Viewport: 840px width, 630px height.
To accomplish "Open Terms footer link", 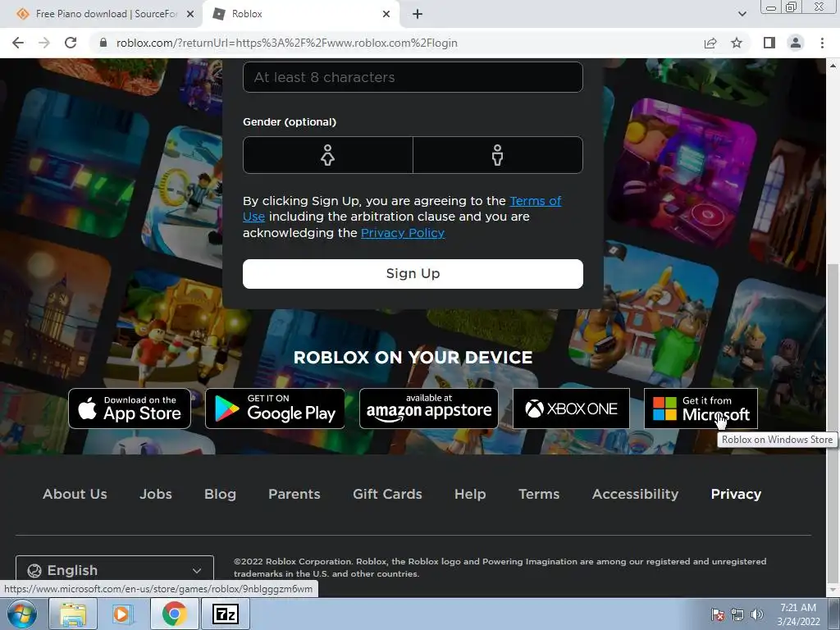I will pos(539,494).
